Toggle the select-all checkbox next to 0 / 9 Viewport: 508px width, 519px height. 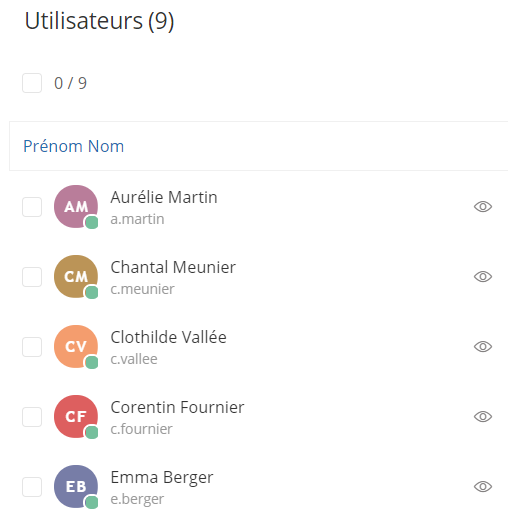pos(32,83)
